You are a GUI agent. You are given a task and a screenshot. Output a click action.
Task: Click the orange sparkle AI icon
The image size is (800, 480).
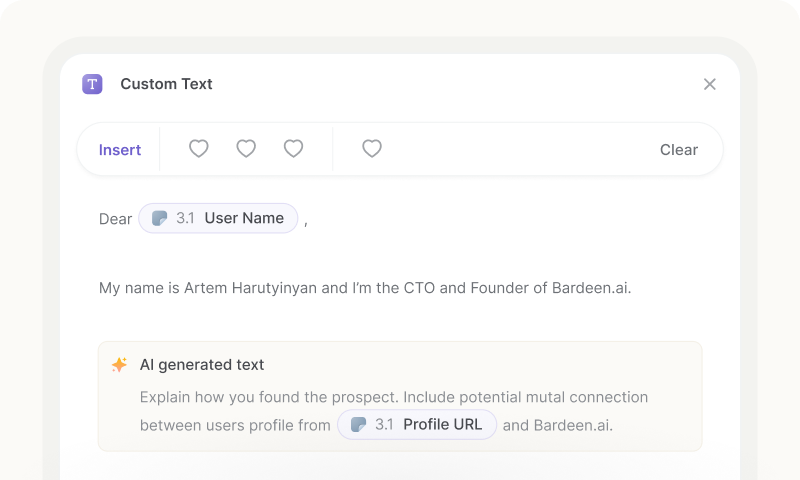point(119,365)
